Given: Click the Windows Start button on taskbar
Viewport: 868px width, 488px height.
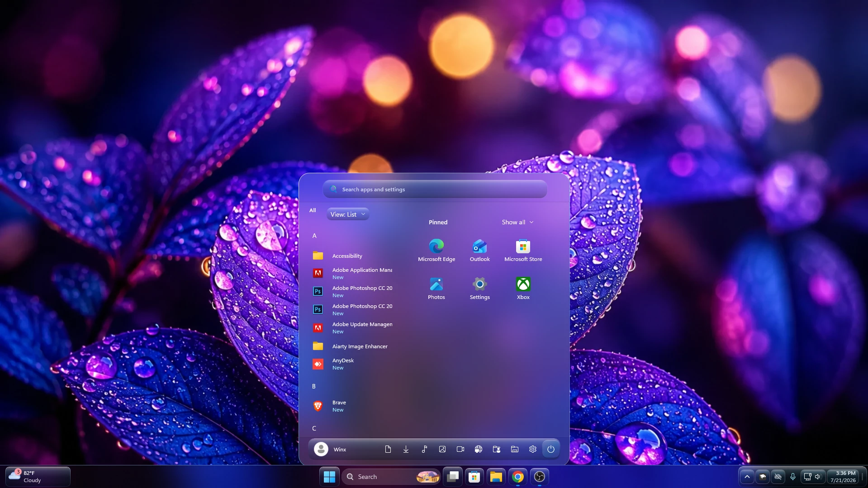Looking at the screenshot, I should [330, 477].
